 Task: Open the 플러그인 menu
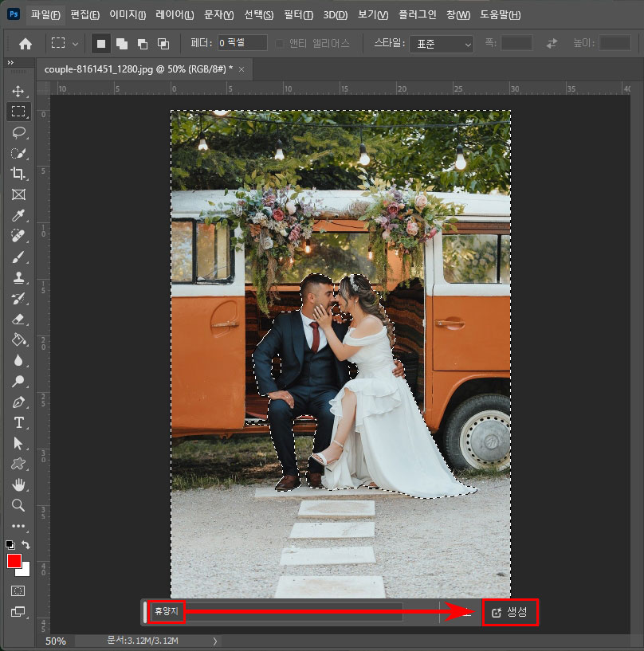[418, 15]
